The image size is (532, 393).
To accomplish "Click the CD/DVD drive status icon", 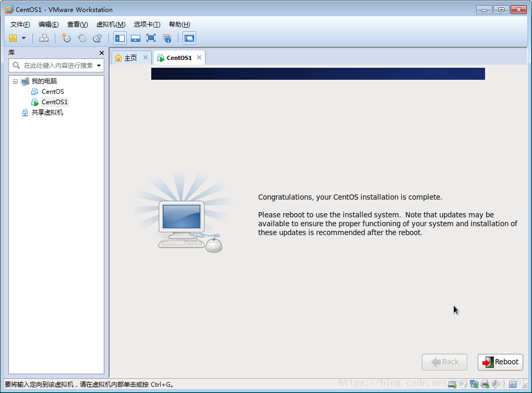I will tap(463, 384).
